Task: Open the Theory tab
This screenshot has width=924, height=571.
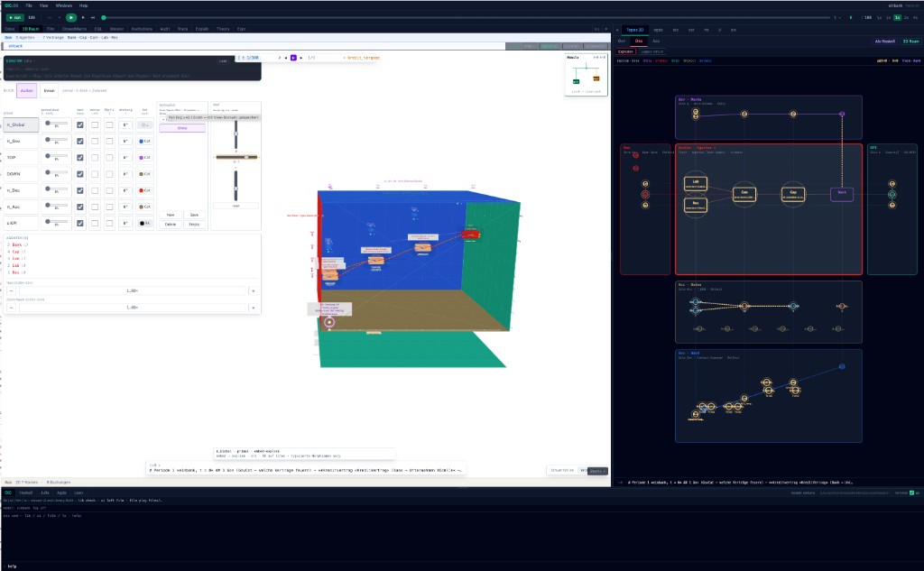Action: (223, 29)
